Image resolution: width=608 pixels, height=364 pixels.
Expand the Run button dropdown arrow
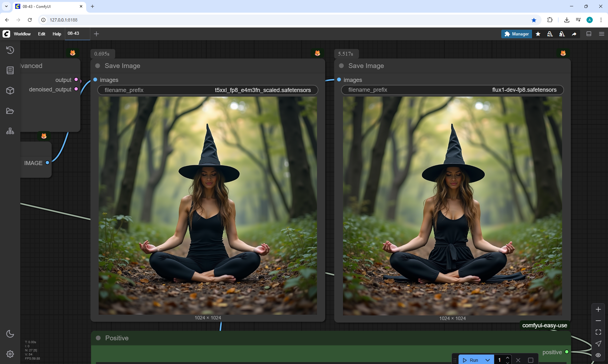(x=488, y=360)
